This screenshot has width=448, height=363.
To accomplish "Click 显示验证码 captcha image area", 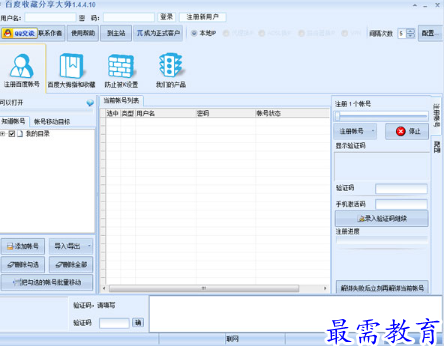I will click(x=382, y=167).
